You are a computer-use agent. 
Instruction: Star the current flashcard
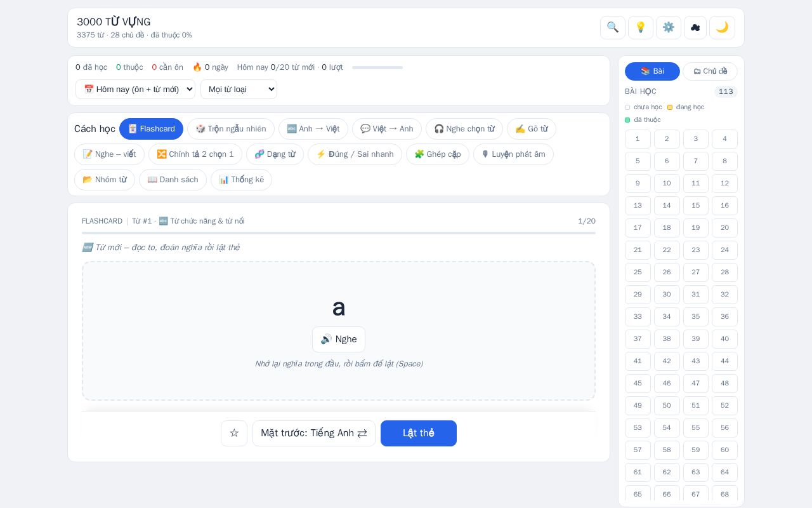[234, 433]
